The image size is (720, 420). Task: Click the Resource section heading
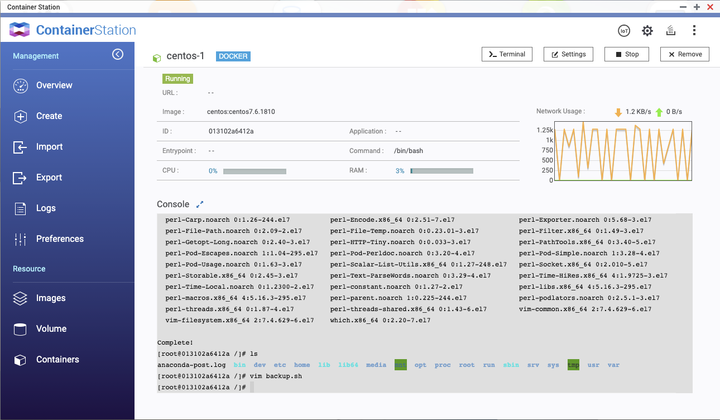coord(28,269)
